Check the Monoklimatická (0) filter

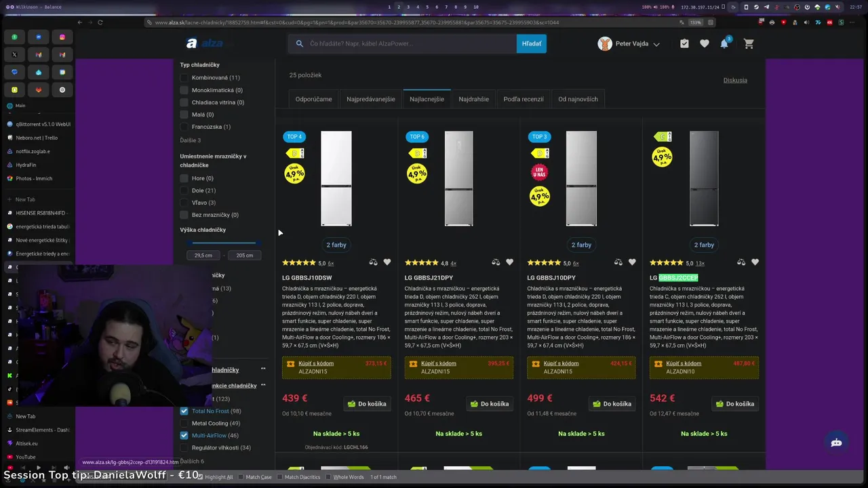pyautogui.click(x=184, y=90)
